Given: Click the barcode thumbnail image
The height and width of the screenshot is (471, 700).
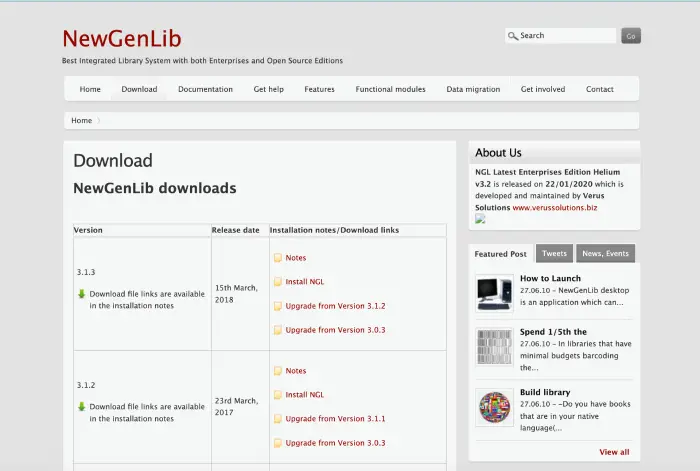Looking at the screenshot, I should point(494,347).
